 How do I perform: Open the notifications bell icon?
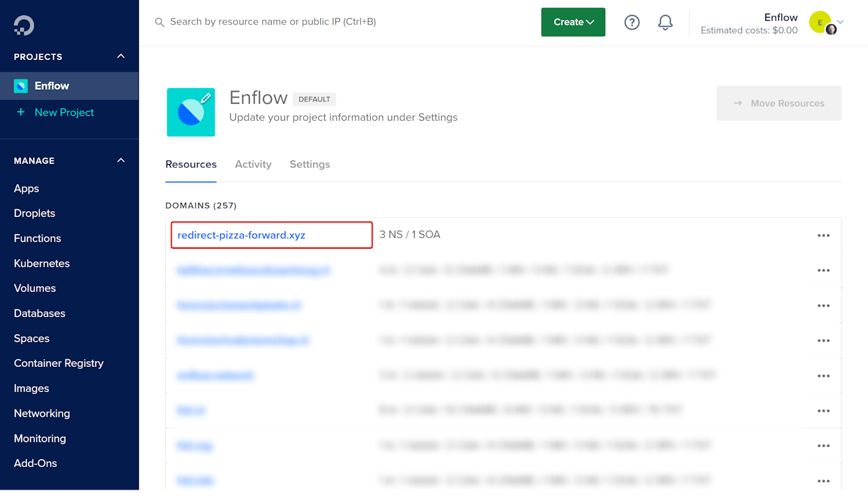665,23
